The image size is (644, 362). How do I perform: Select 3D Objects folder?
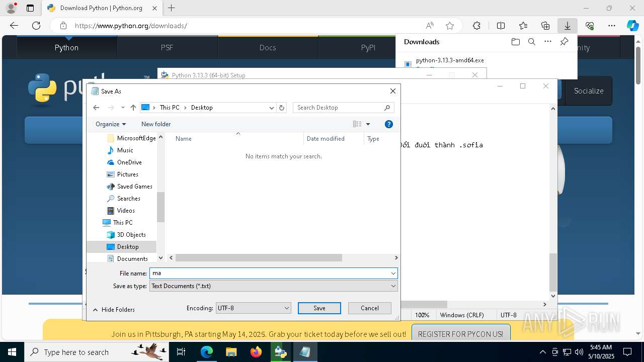pyautogui.click(x=131, y=235)
